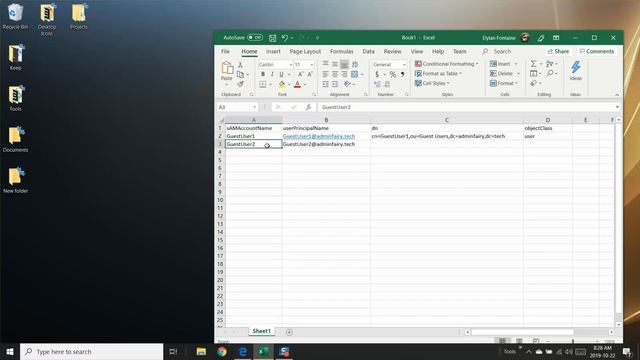Open Chrome from the taskbar
Image resolution: width=640 pixels, height=360 pixels.
pos(222,351)
